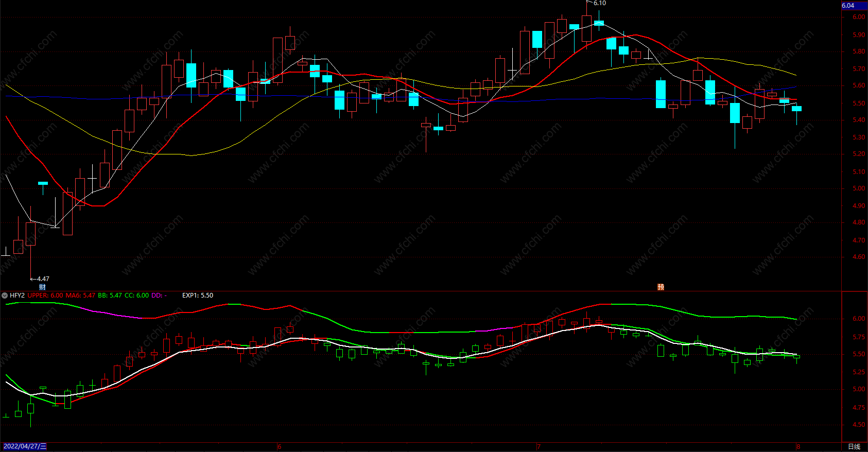Screen dimensions: 868x452
Task: Click the MA6: 5.47 indicator value
Action: [80, 295]
